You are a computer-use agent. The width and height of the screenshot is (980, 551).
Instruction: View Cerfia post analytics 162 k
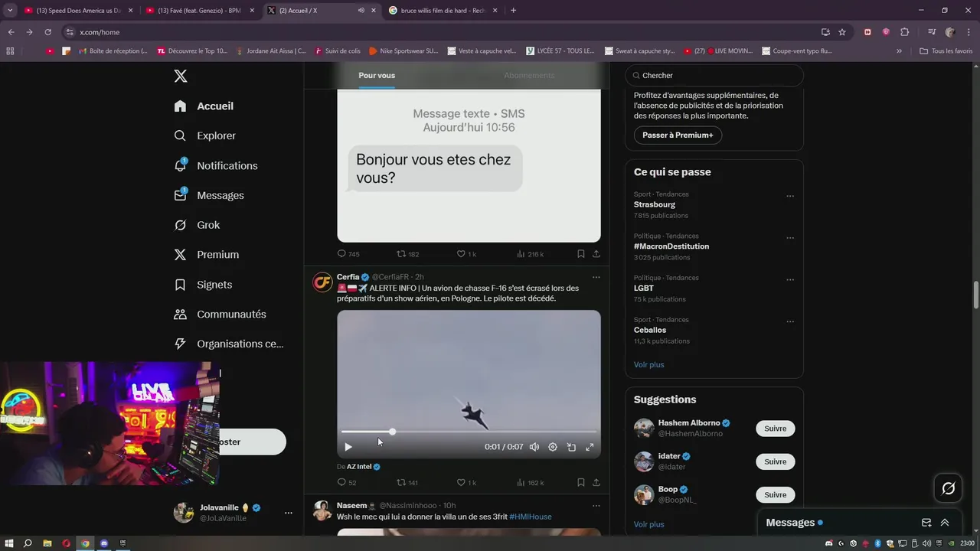pos(531,482)
